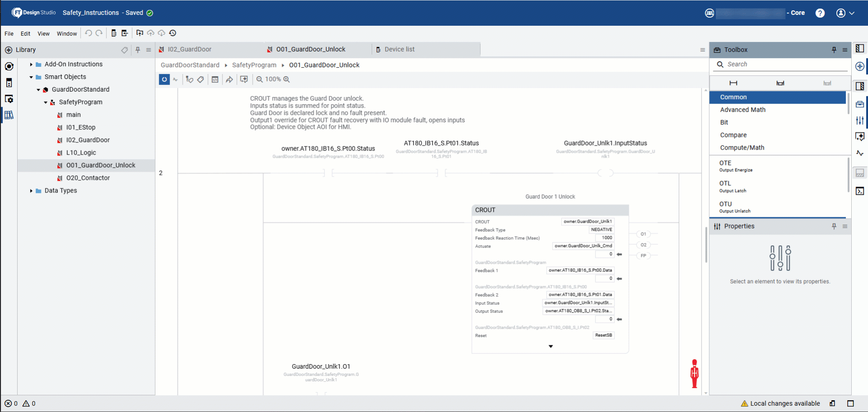This screenshot has width=868, height=412.
Task: Expand the CROUT block's hidden parameters arrow
Action: [550, 346]
